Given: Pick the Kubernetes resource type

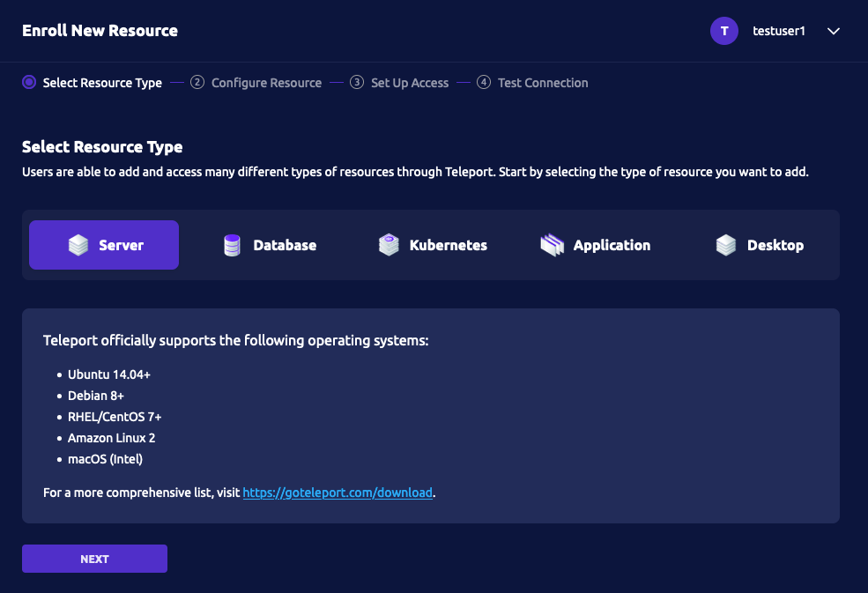Looking at the screenshot, I should pos(433,245).
